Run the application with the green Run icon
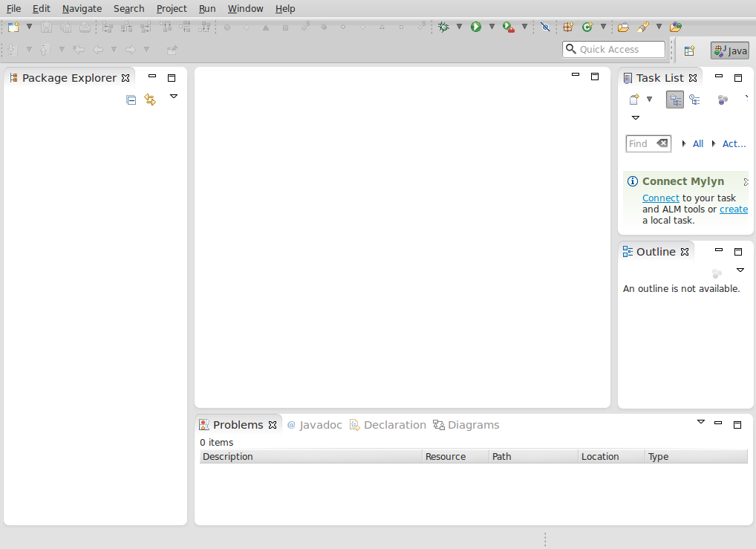 (476, 26)
